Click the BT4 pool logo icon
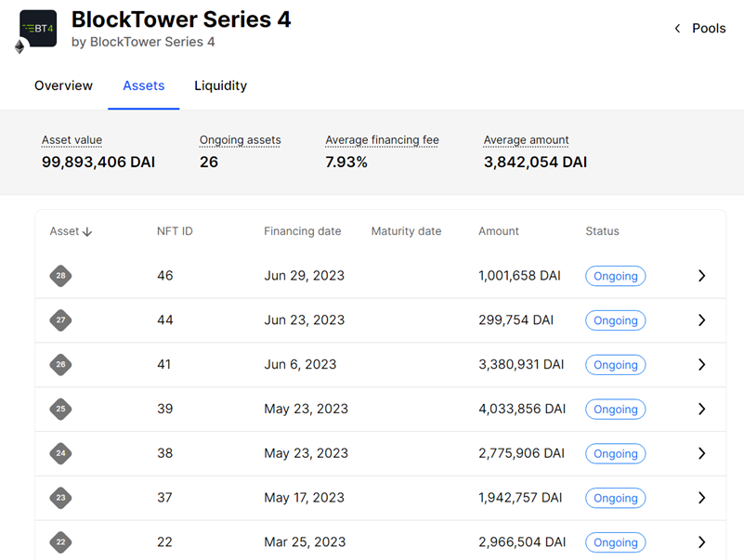744x560 pixels. 38,28
